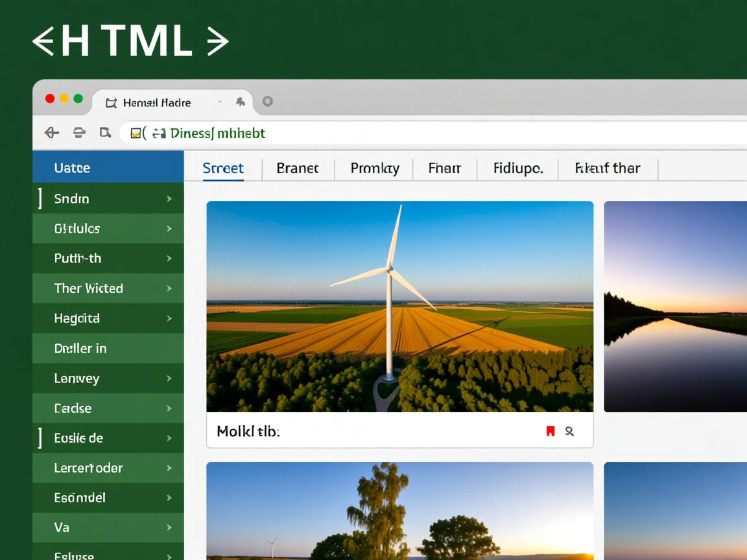The width and height of the screenshot is (747, 560).
Task: Click the search icon on wind turbine card
Action: pos(569,431)
